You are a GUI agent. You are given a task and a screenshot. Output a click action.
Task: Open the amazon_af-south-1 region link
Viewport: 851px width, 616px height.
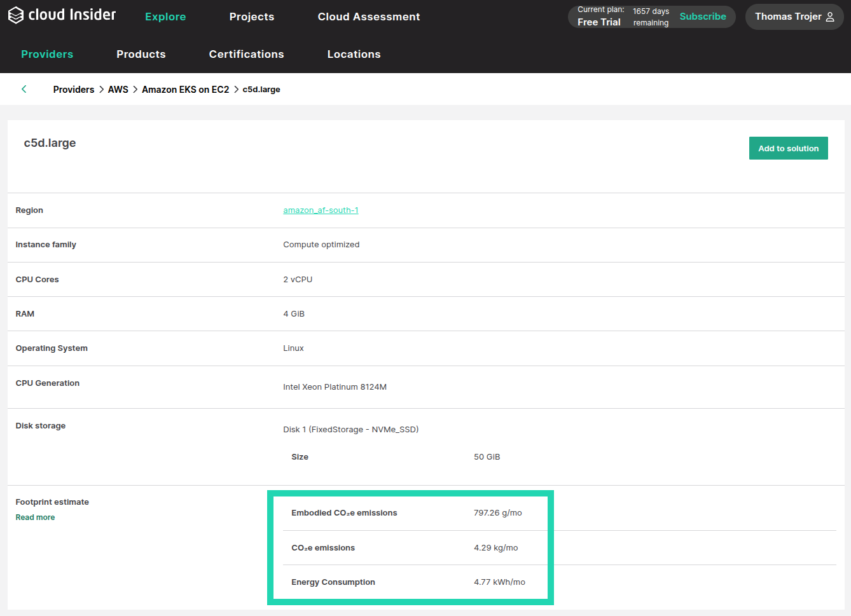[321, 210]
